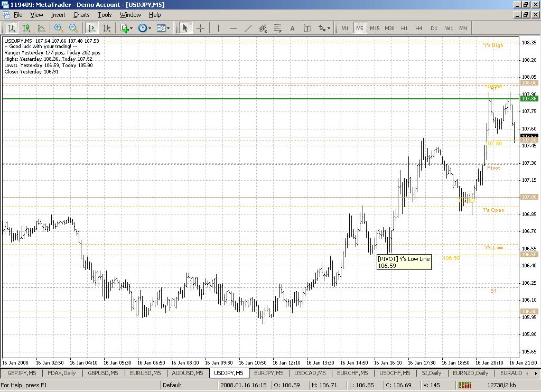
Task: Click the Zoom Out magnifier icon
Action: 73,28
